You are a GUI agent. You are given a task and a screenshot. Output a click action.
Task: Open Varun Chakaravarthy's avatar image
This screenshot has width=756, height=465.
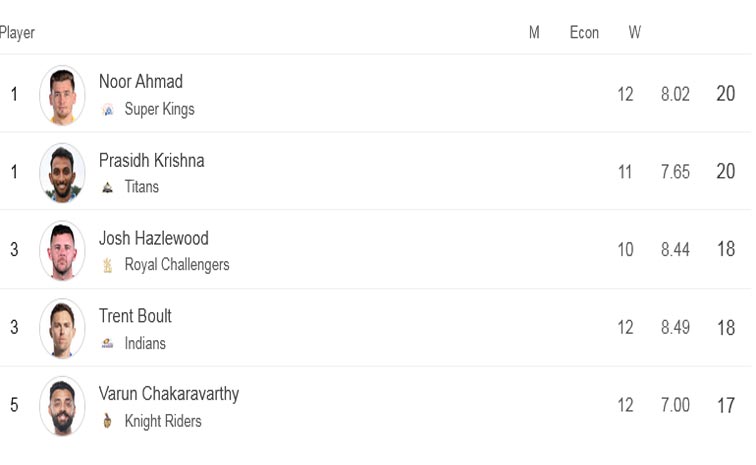62,406
